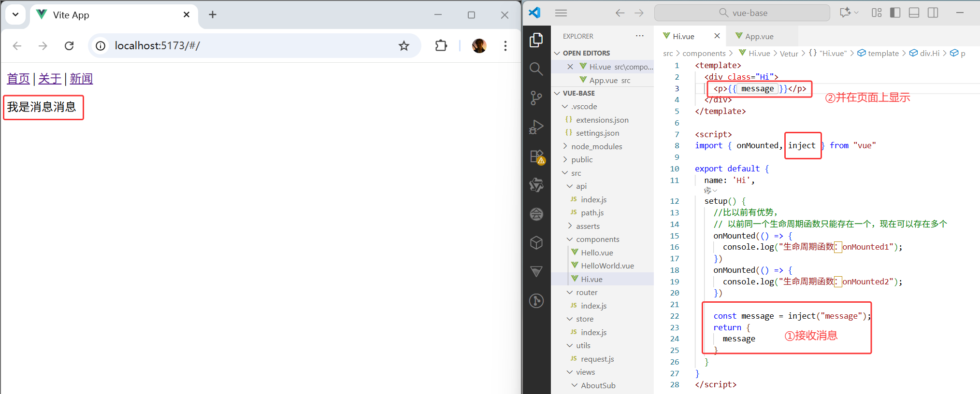Open the customize layout icon
Image resolution: width=980 pixels, height=394 pixels.
pos(877,13)
